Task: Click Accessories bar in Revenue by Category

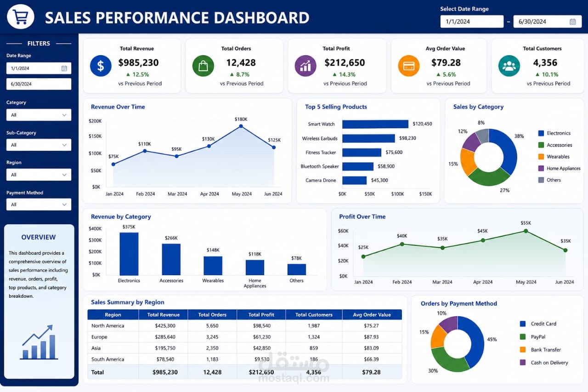Action: [x=171, y=260]
